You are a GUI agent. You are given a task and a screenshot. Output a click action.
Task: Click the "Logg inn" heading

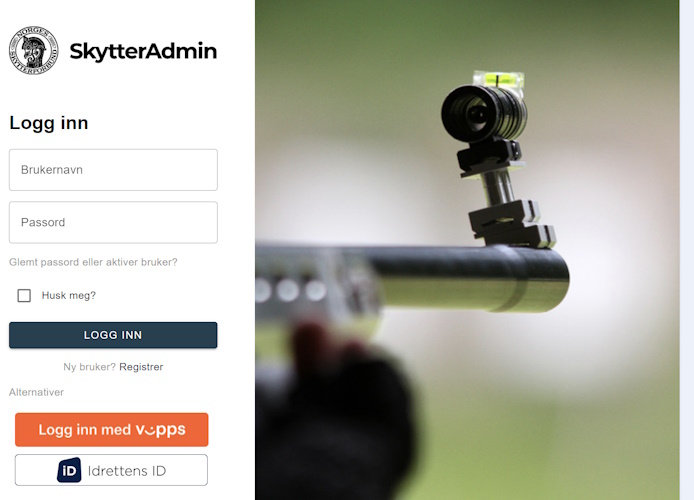49,123
